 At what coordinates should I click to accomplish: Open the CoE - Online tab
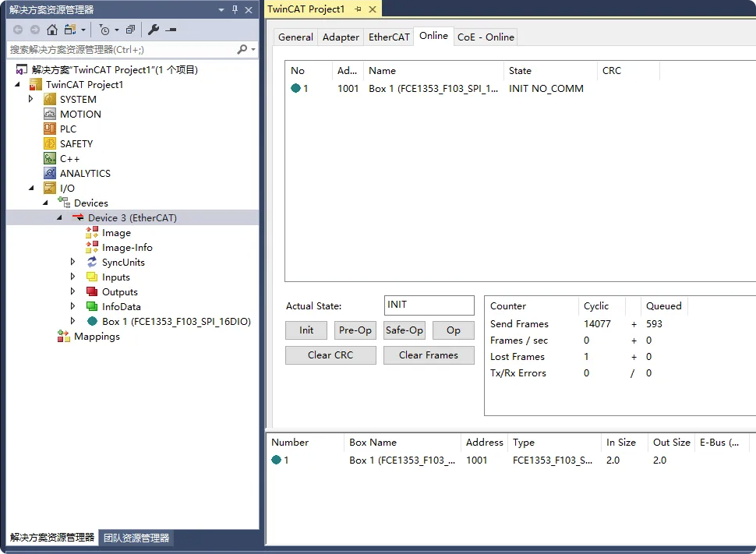486,37
